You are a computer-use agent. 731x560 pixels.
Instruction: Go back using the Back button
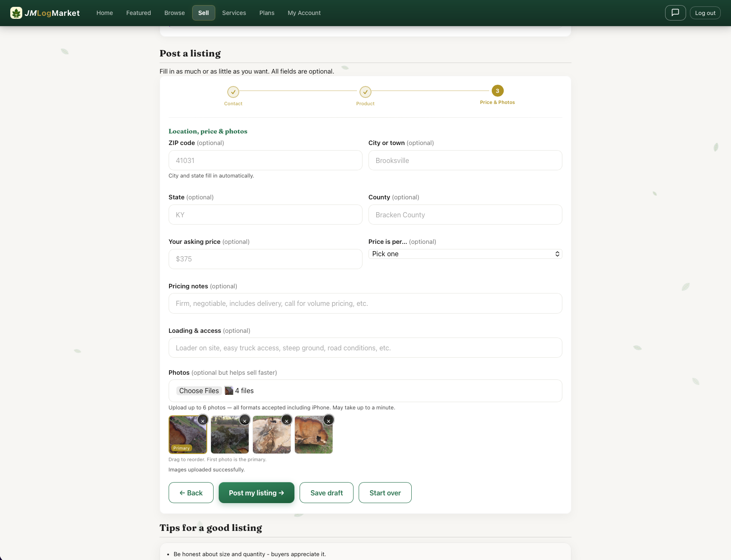[191, 492]
